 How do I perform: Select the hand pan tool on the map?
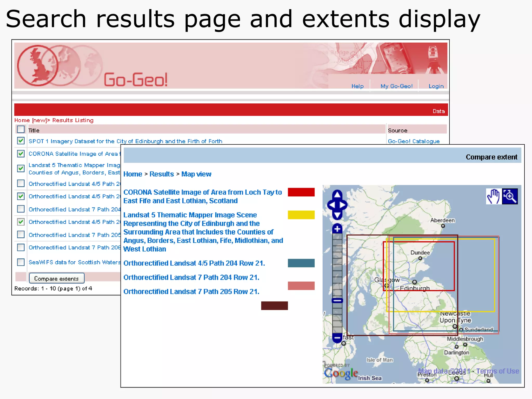(494, 196)
